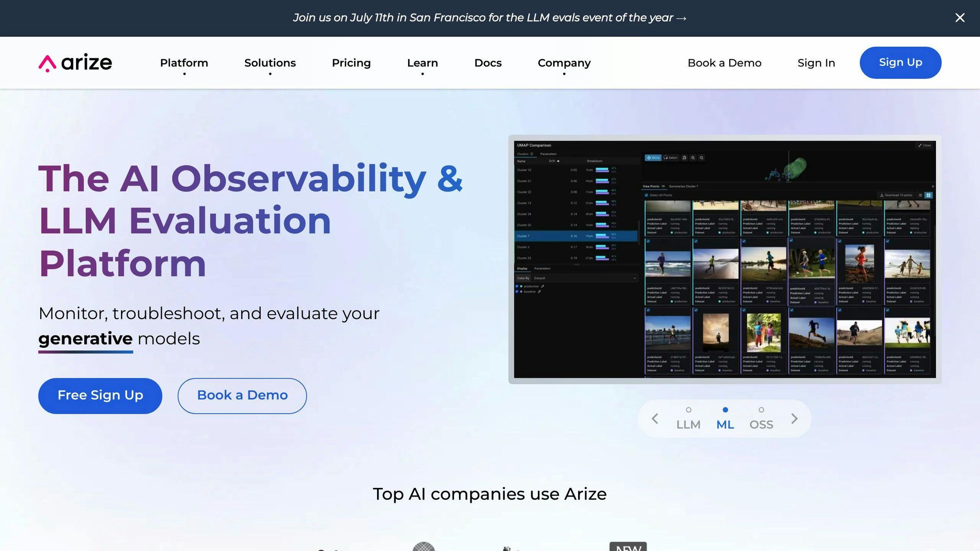The image size is (980, 551).
Task: Click zoom-out icon in UMAP toolbar
Action: [702, 158]
